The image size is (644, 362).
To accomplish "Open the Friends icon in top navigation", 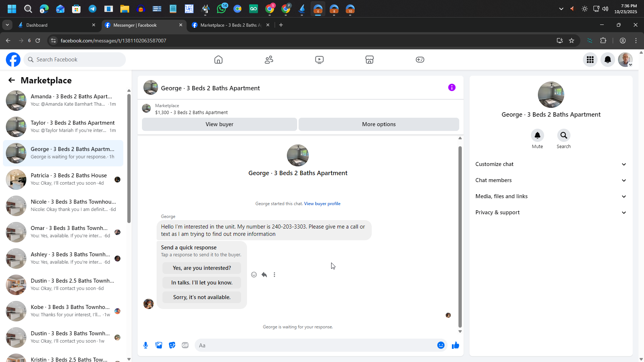I will pos(269,60).
